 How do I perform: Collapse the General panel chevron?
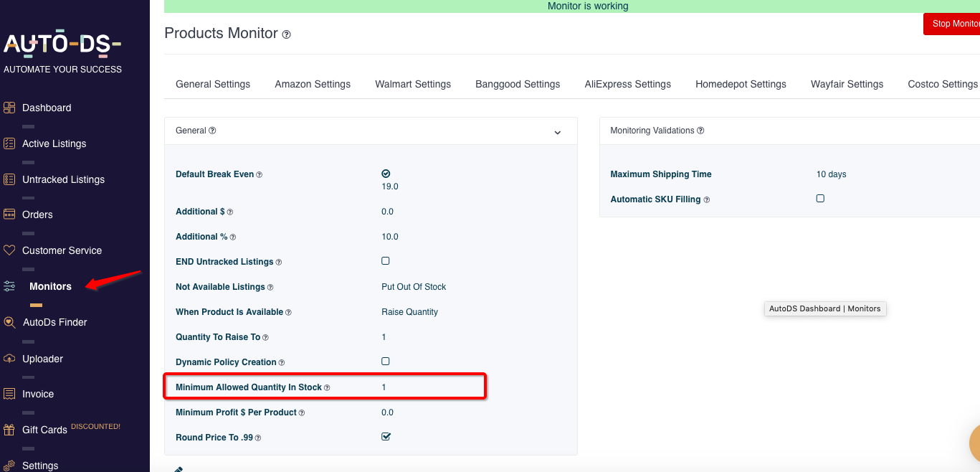[x=558, y=133]
